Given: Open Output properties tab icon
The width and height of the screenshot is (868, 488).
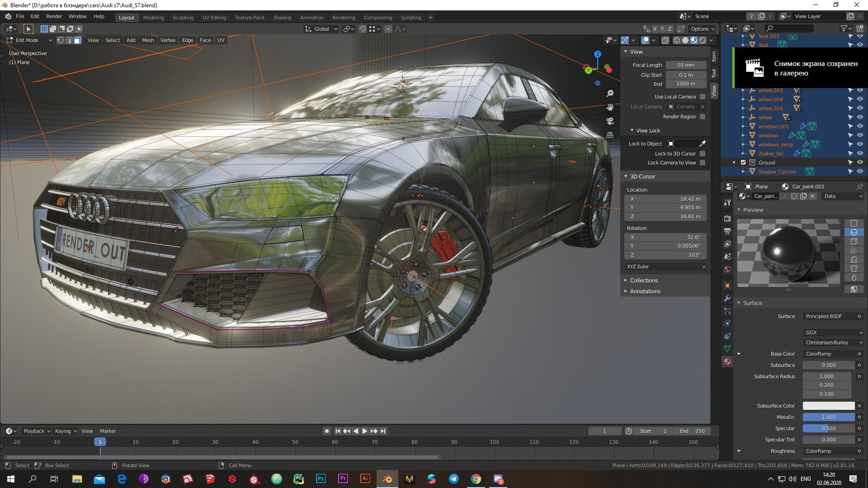Looking at the screenshot, I should tap(727, 231).
